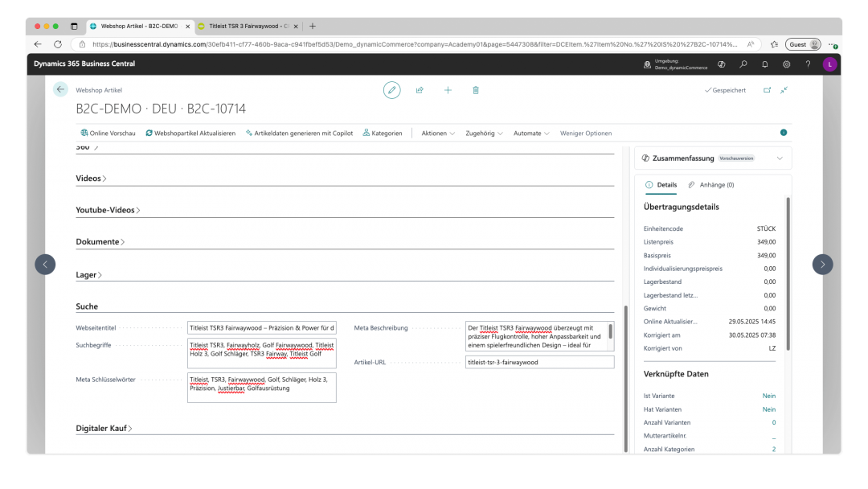Image resolution: width=868 pixels, height=489 pixels.
Task: Click Ist Variante value Nein
Action: point(768,396)
